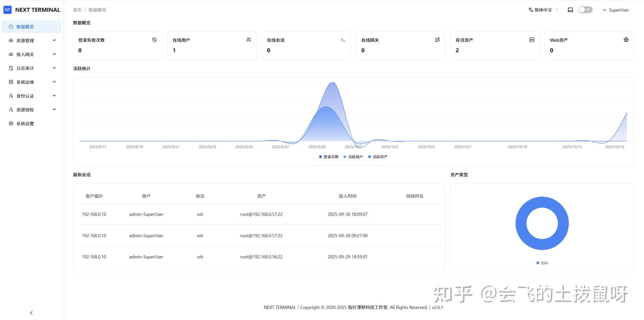Image resolution: width=644 pixels, height=320 pixels.
Task: Open 系统设置 in the sidebar
Action: (x=25, y=124)
